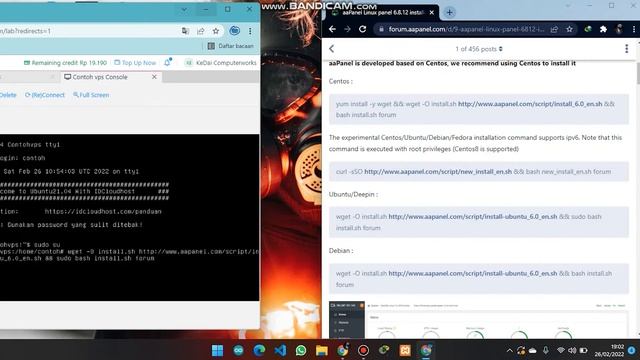
Task: Click the Top Up Now link
Action: point(135,63)
